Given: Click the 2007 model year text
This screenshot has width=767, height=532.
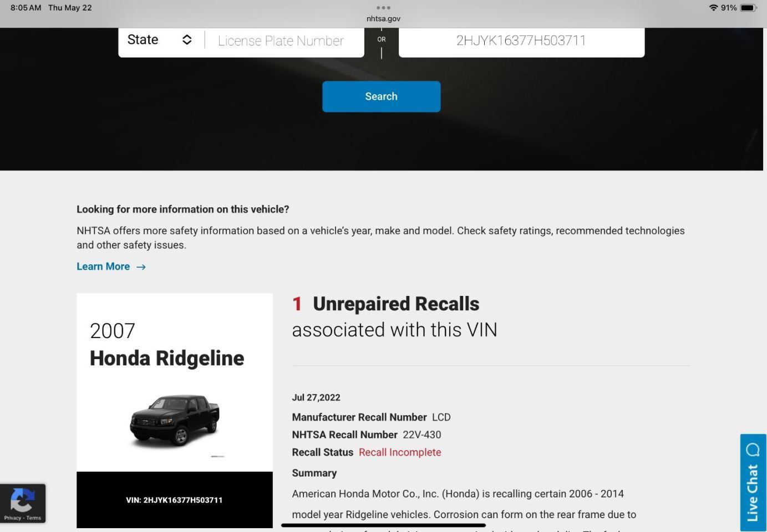Looking at the screenshot, I should point(113,331).
